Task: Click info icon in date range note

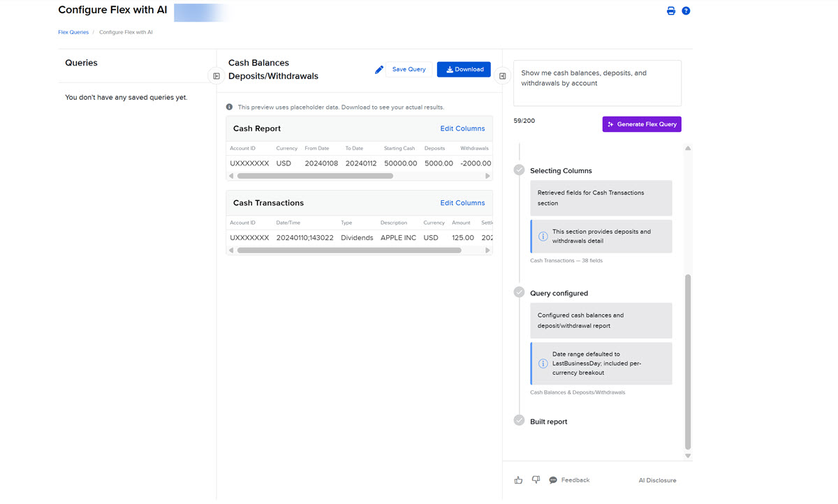Action: (543, 364)
